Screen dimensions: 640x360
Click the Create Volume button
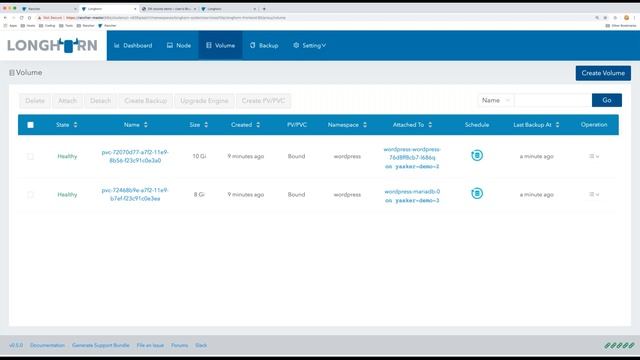click(603, 73)
